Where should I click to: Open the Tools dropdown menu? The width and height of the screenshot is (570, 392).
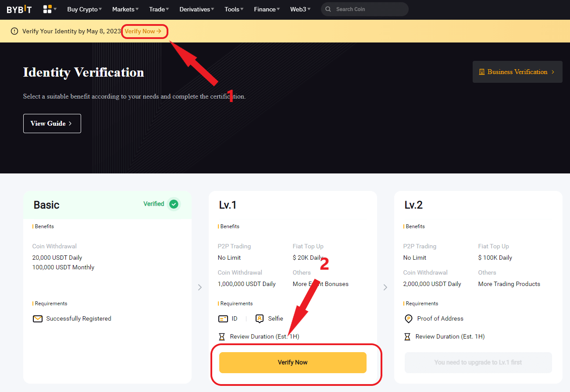click(x=234, y=9)
